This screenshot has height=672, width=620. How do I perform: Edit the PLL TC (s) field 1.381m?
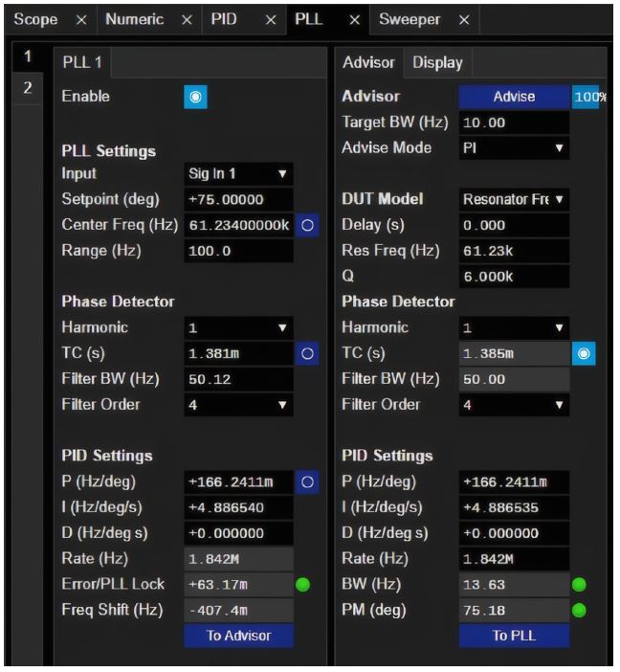238,353
